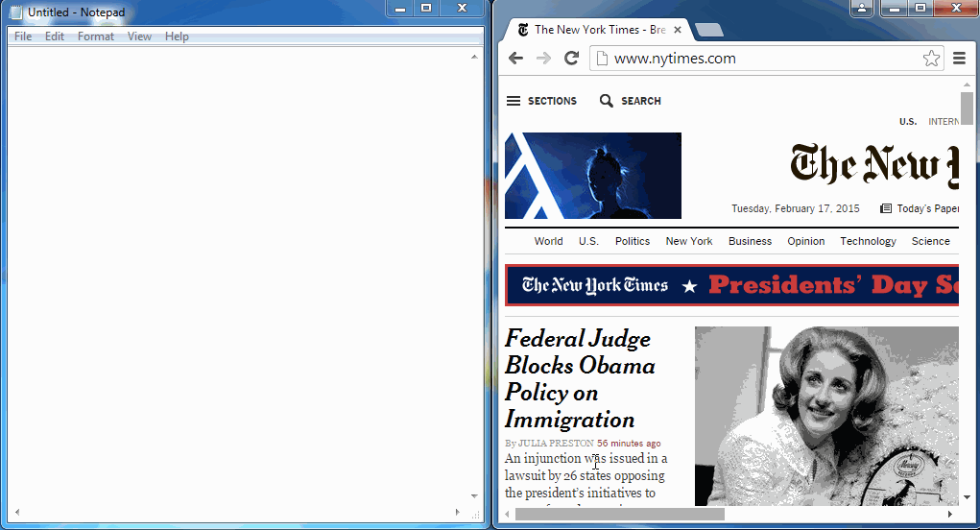The image size is (980, 530).
Task: Click the JULIA PRESTON byline
Action: [x=556, y=444]
